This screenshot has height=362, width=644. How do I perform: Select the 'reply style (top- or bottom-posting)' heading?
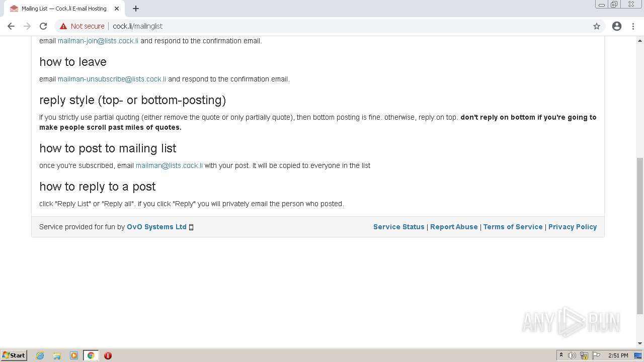click(x=132, y=100)
